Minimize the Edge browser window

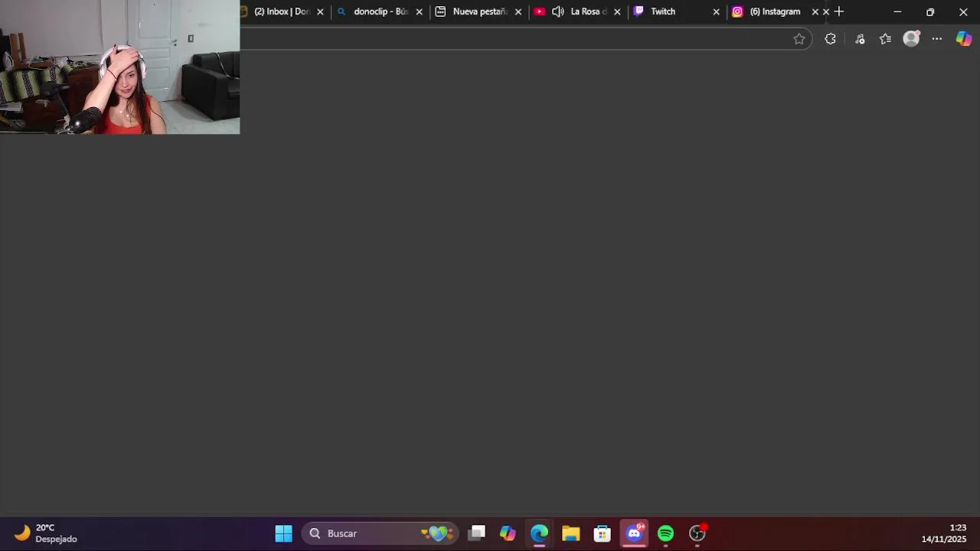coord(897,11)
